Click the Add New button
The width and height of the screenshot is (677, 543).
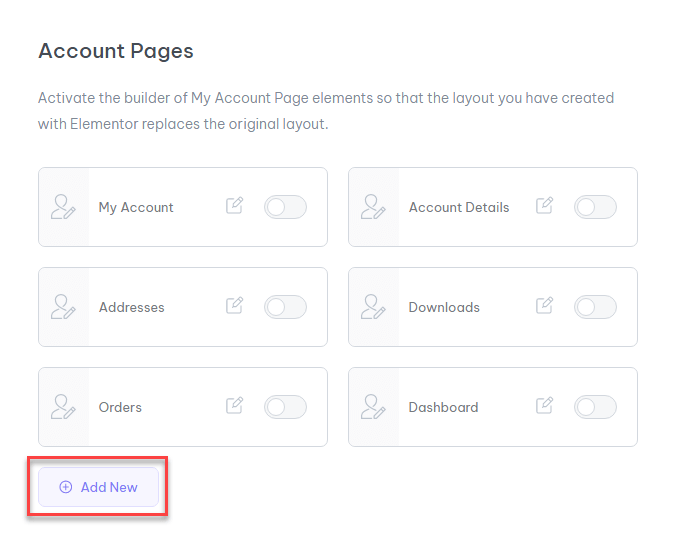tap(98, 487)
